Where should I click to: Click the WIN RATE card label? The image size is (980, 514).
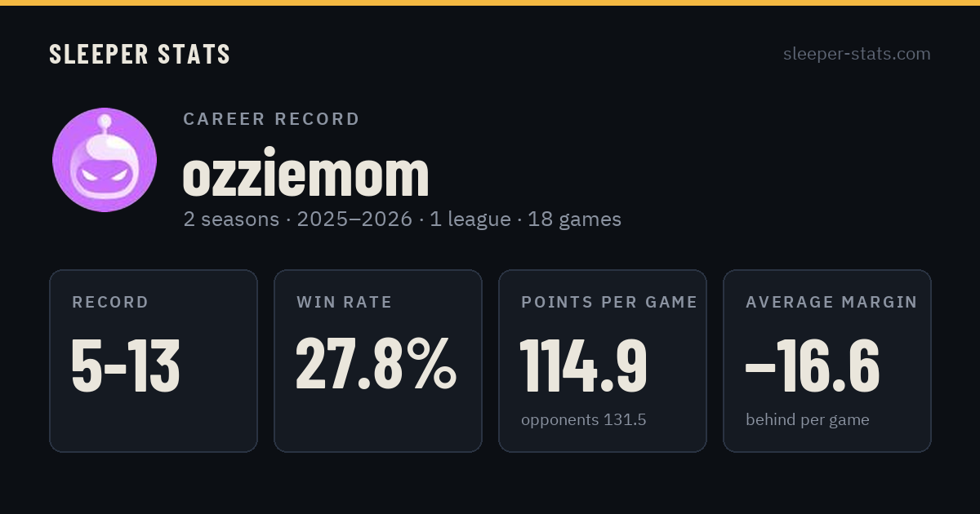pos(345,302)
